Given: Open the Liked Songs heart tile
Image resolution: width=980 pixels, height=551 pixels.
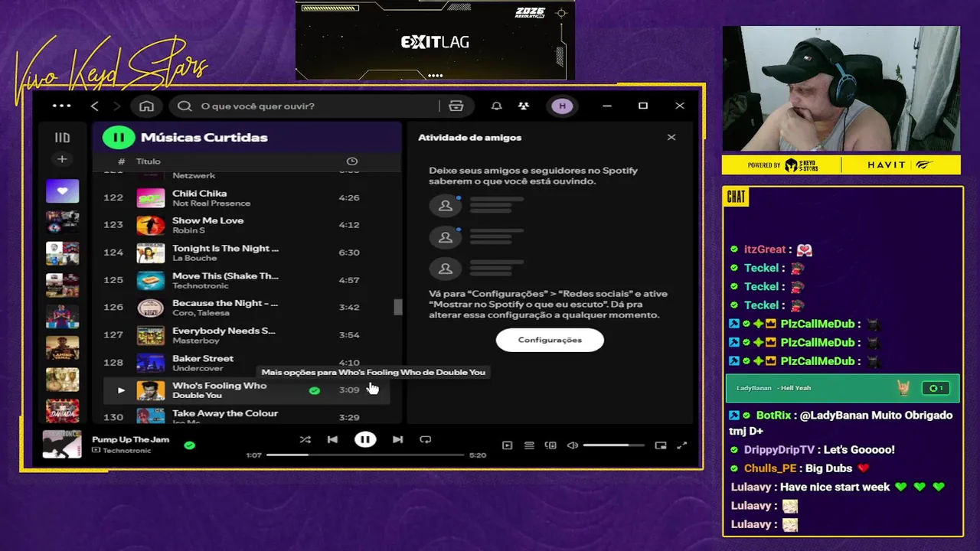Looking at the screenshot, I should pos(62,191).
